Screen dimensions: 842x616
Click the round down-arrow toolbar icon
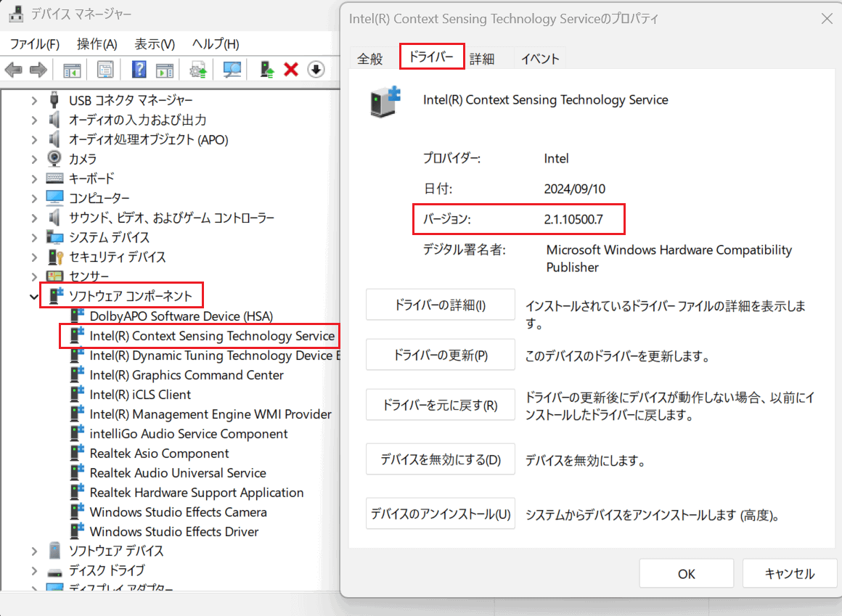pyautogui.click(x=316, y=70)
